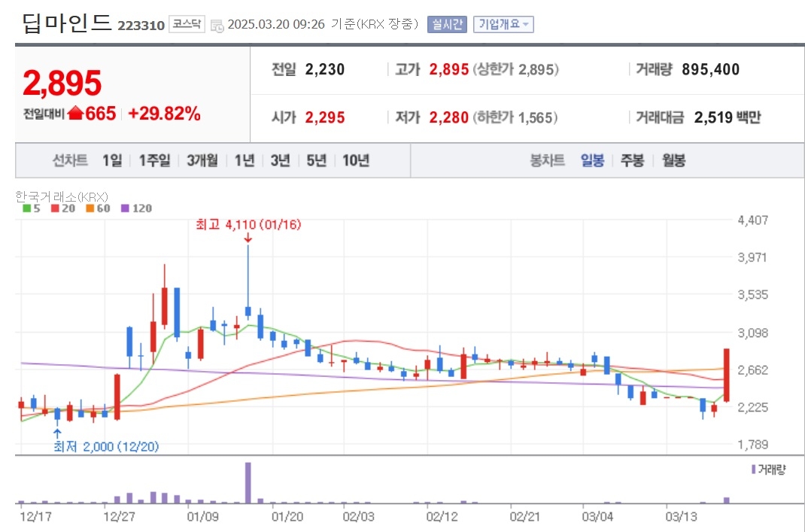This screenshot has height=532, width=805.
Task: Select the 10년 line chart tab
Action: pyautogui.click(x=356, y=161)
